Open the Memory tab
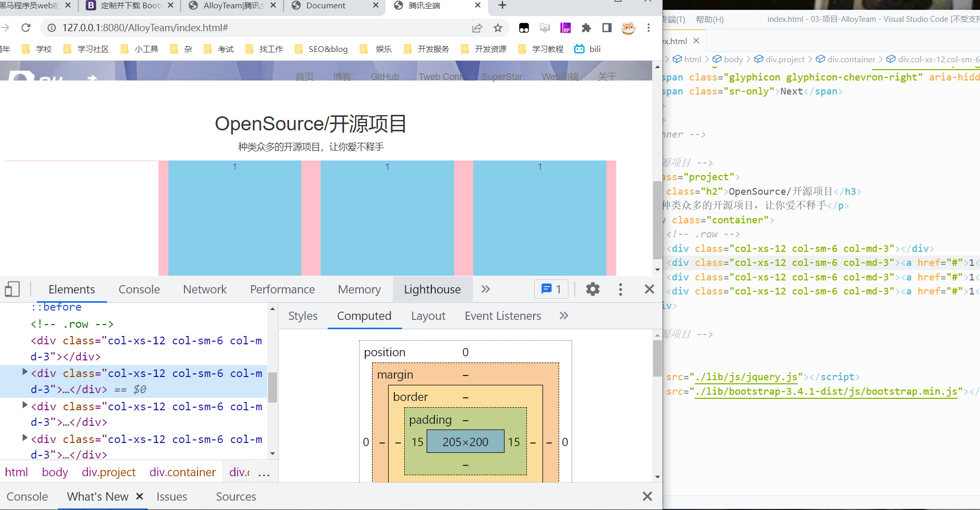980x510 pixels. [x=360, y=289]
